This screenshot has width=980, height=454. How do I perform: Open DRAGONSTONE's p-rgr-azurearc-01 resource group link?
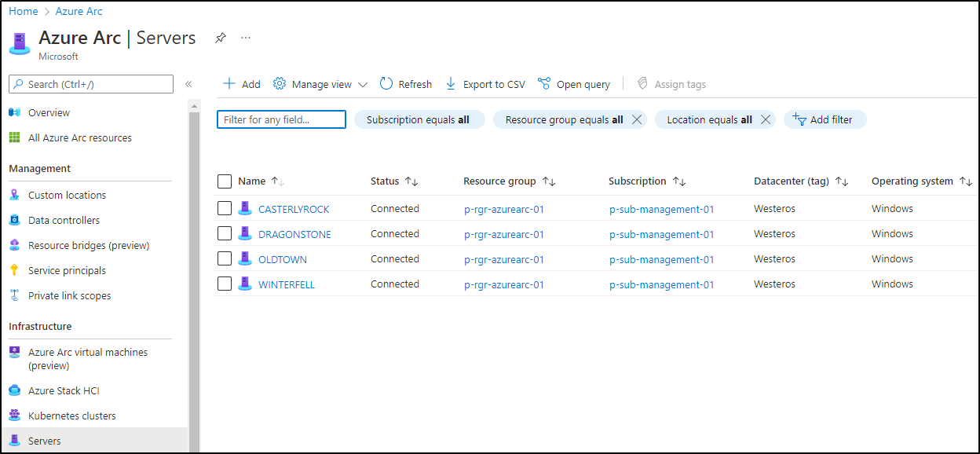tap(504, 234)
